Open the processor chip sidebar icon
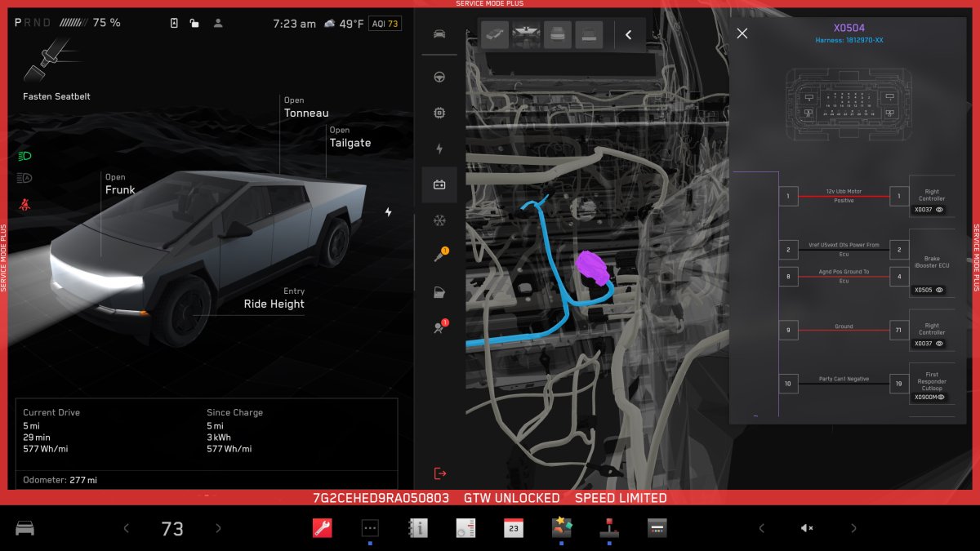The height and width of the screenshot is (551, 980). (x=439, y=113)
